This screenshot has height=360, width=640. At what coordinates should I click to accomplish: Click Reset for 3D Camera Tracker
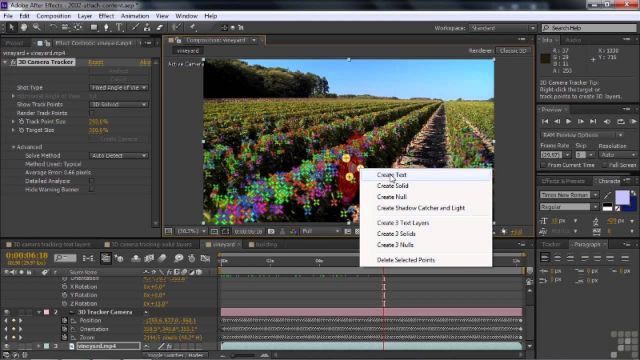pos(96,62)
